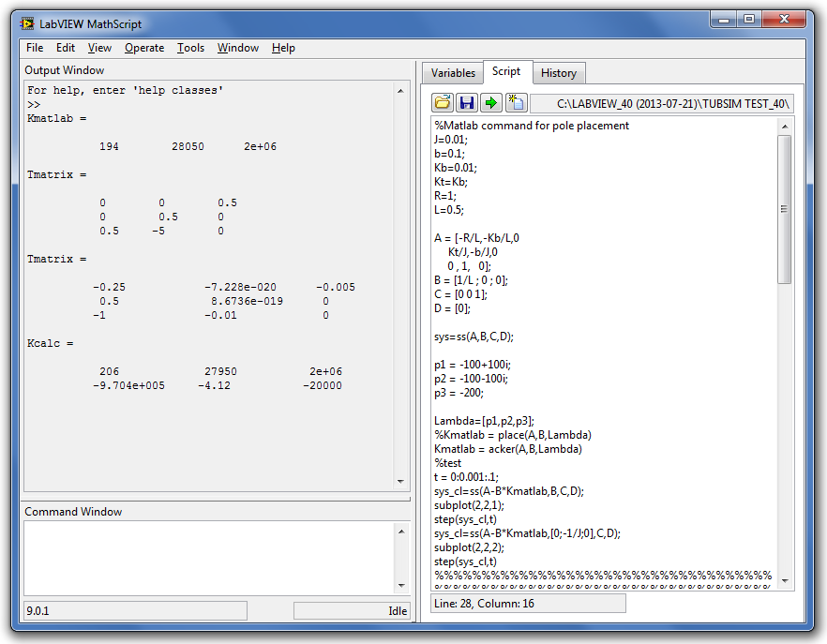
Task: Save the script with the floppy disk icon
Action: (467, 102)
